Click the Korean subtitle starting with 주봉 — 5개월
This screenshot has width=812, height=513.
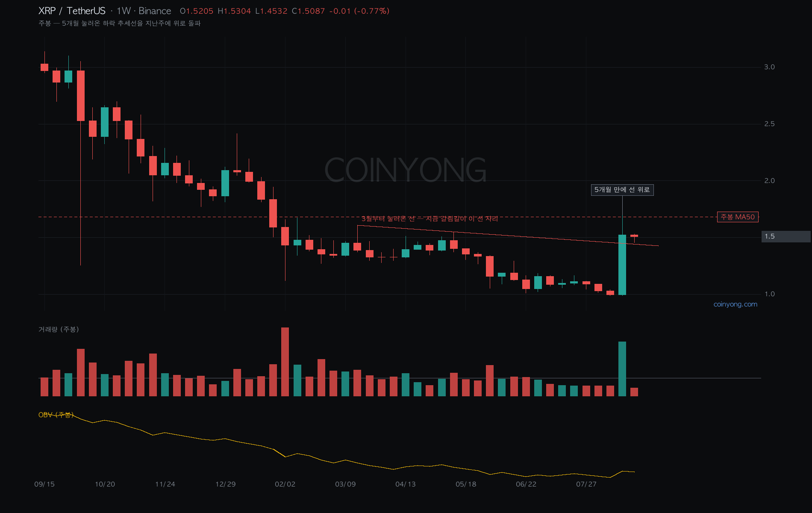(120, 23)
